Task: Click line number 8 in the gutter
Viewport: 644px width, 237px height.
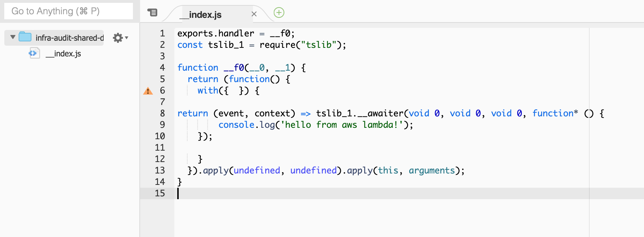Action: coord(162,113)
